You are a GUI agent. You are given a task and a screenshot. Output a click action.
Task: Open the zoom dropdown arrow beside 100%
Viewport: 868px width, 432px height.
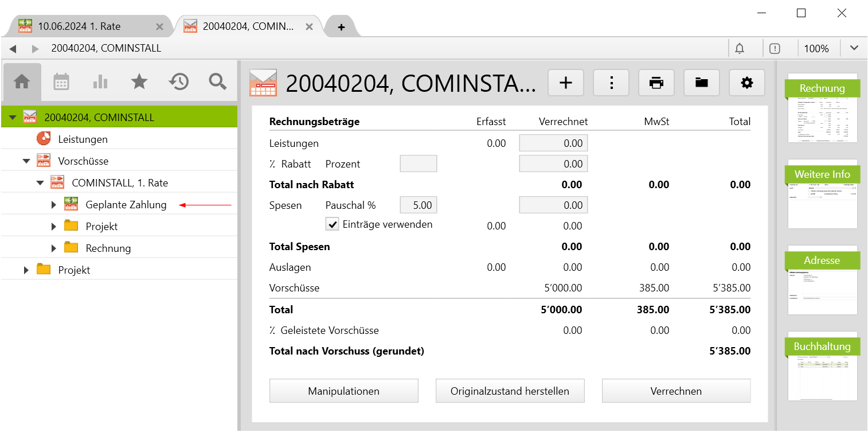point(854,48)
